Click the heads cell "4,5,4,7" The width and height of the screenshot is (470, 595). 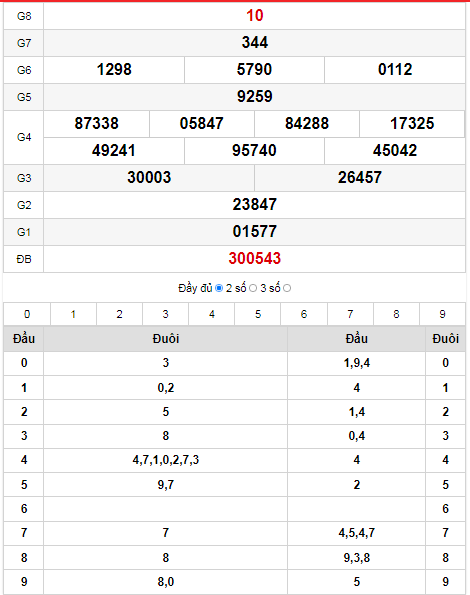pyautogui.click(x=357, y=533)
